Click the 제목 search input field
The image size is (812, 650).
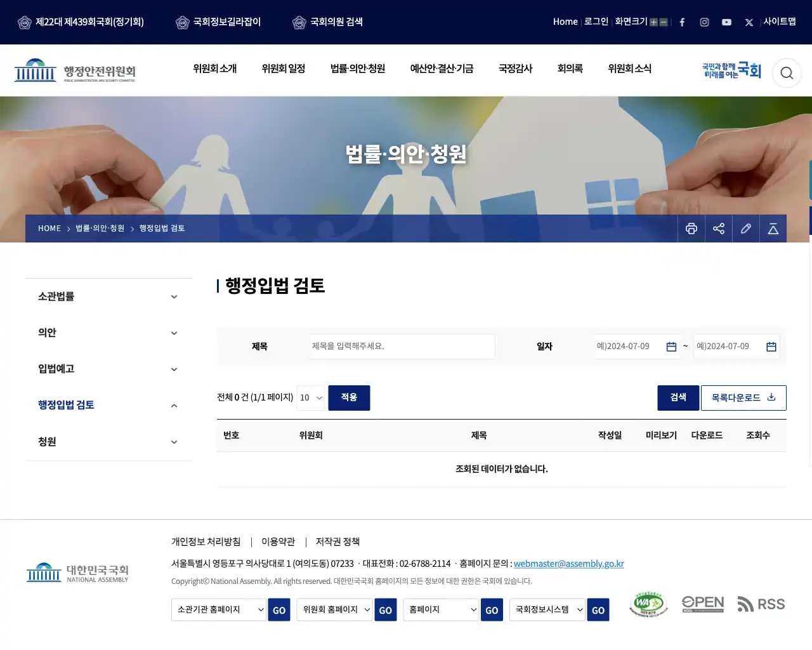(x=402, y=347)
